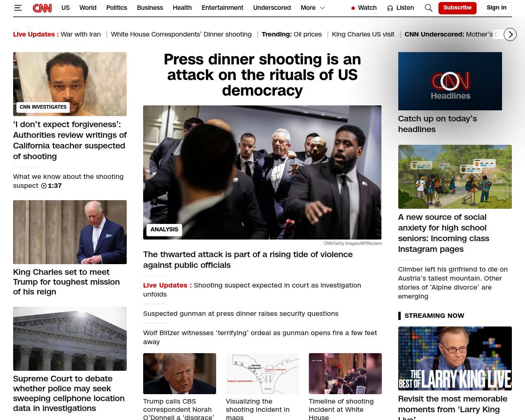This screenshot has height=420, width=525.
Task: Play the CNN Headlines video
Action: point(450,81)
